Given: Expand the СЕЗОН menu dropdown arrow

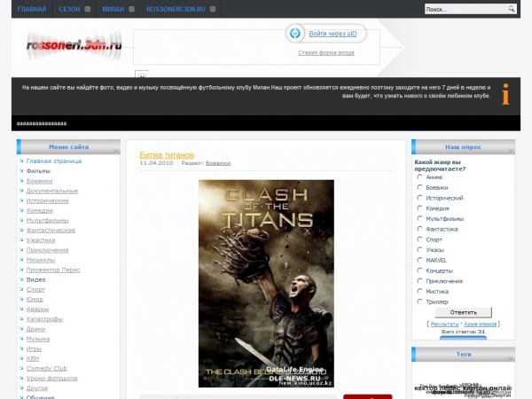Looking at the screenshot, I should coord(87,9).
